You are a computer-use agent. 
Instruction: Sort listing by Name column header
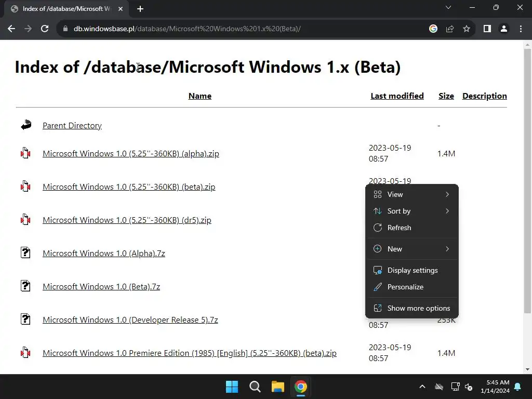point(200,96)
